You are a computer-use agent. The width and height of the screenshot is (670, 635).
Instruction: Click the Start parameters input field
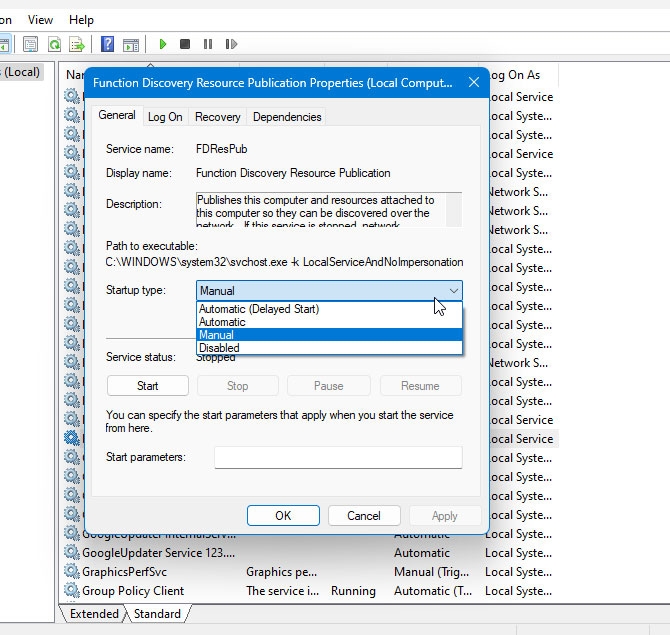click(x=338, y=457)
